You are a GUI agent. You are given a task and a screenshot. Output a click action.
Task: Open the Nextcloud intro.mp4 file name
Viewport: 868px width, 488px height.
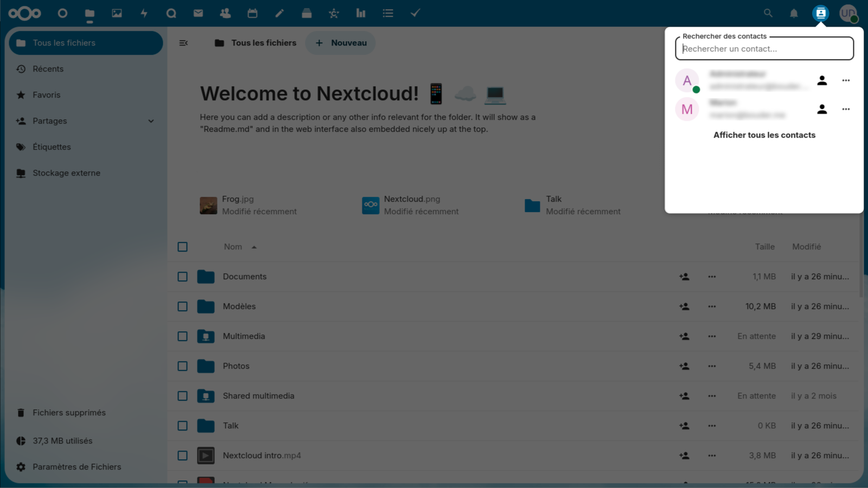coord(261,455)
